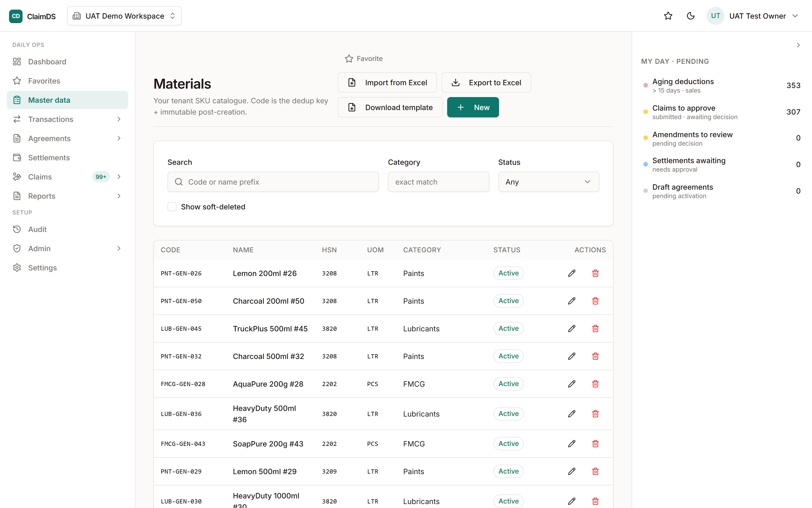The width and height of the screenshot is (812, 508).
Task: Click the ClaimDS logo icon
Action: coord(16,16)
